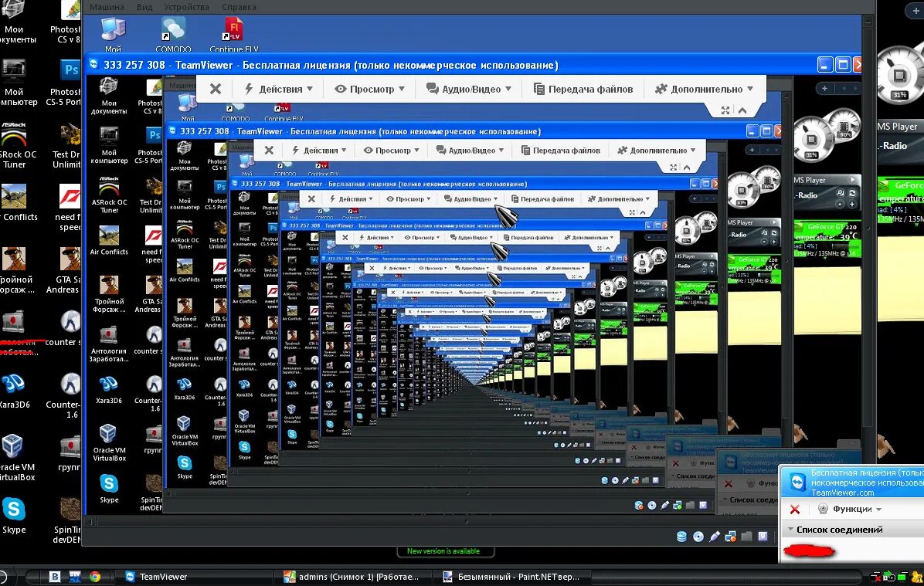Image resolution: width=924 pixels, height=586 pixels.
Task: Open the Функции dropdown in TeamViewer panel
Action: click(x=851, y=509)
